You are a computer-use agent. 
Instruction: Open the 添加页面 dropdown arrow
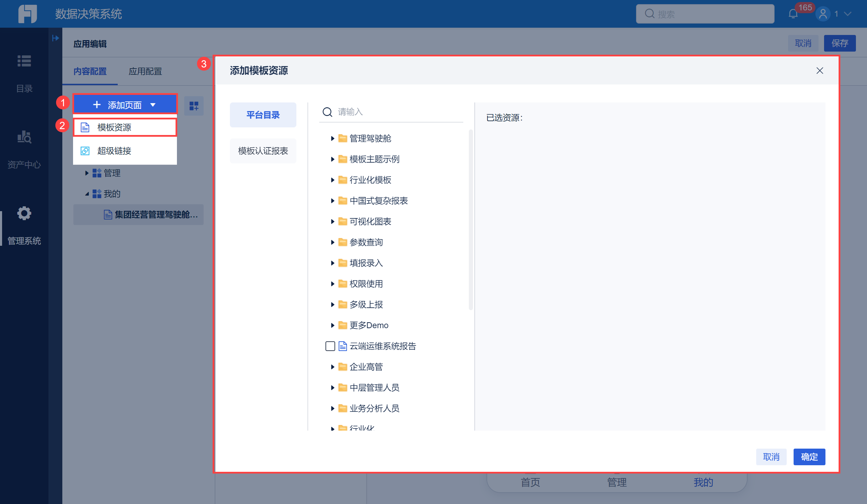coord(153,105)
